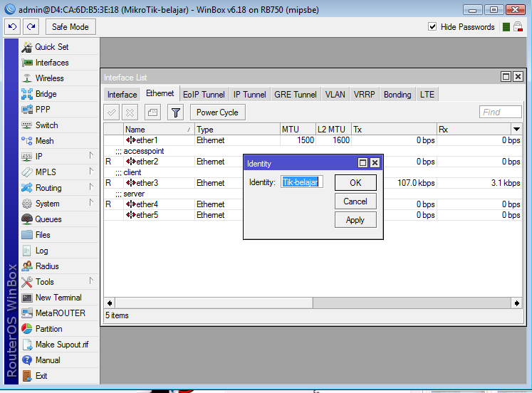This screenshot has height=393, width=532.
Task: Click the Redo arrow icon
Action: click(31, 27)
